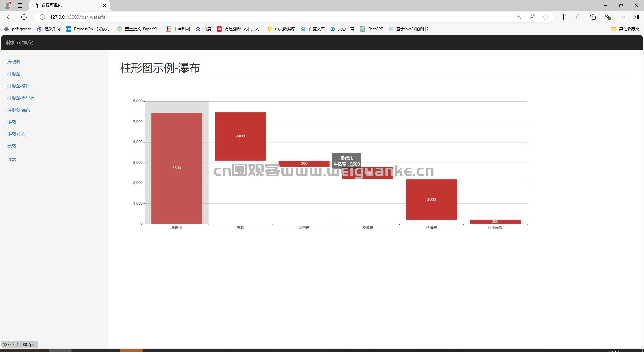Open the 饼图 sidebar link

coord(12,122)
